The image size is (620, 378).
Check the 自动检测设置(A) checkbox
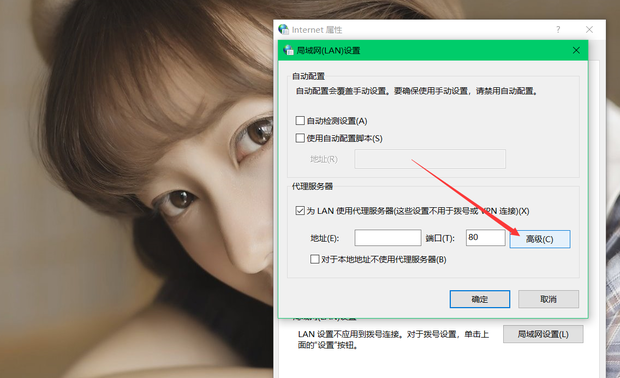pos(300,121)
